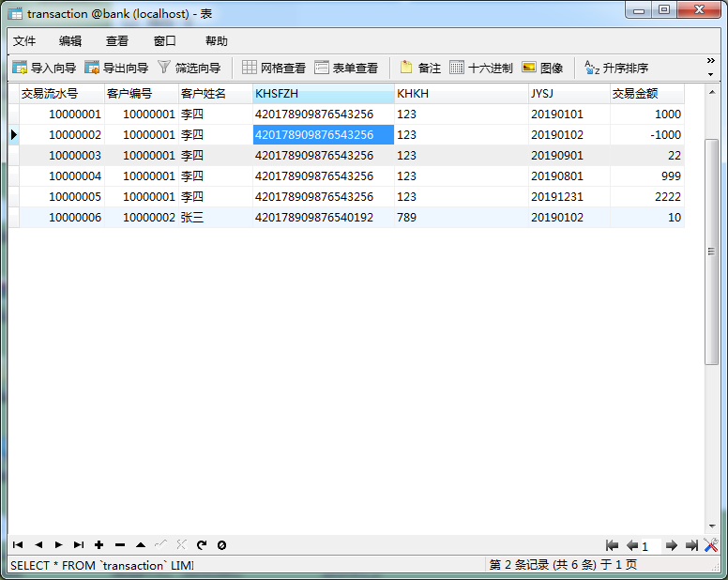The image size is (728, 580).
Task: Jump to first page arrow
Action: coord(612,545)
